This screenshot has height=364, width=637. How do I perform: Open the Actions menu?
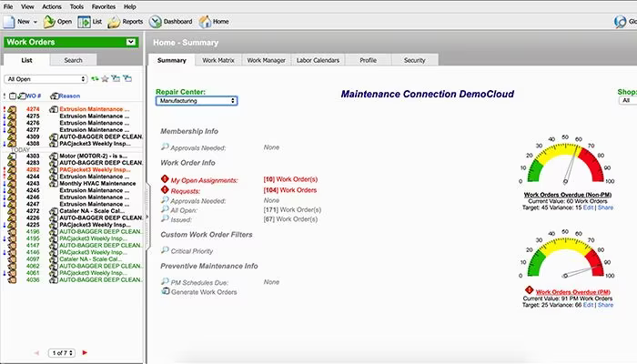click(52, 6)
